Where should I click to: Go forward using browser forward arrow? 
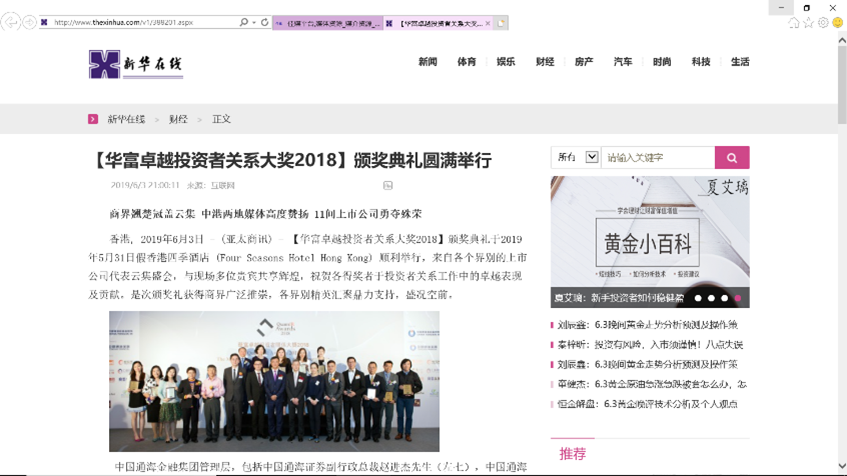[x=30, y=22]
